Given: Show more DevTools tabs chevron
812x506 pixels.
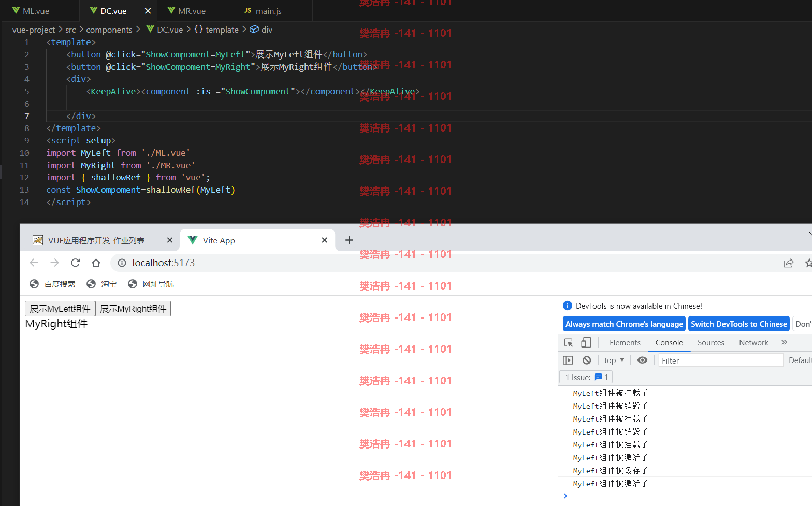Looking at the screenshot, I should tap(785, 342).
